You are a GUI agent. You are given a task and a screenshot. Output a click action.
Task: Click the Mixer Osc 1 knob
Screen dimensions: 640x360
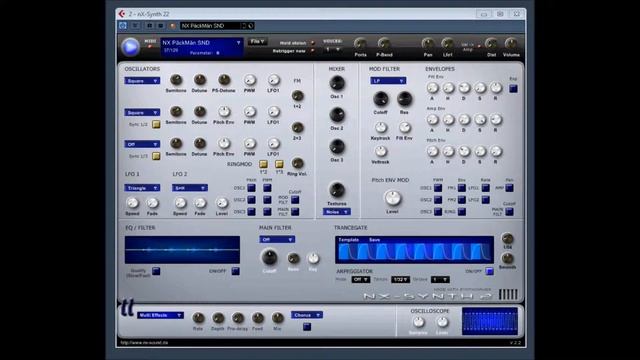click(x=337, y=83)
